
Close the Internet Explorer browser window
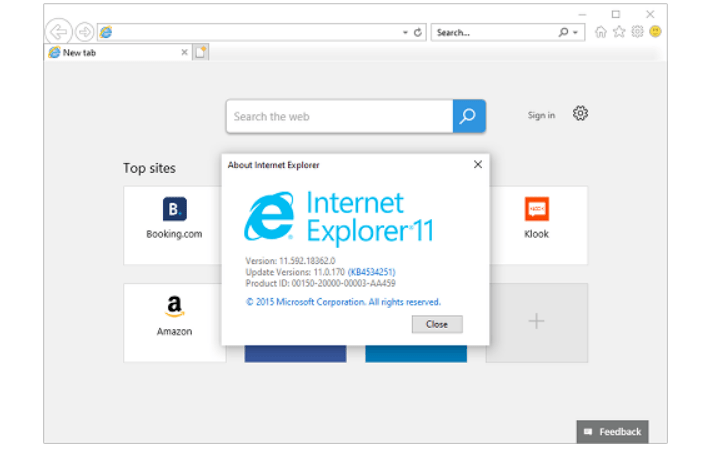coord(650,15)
